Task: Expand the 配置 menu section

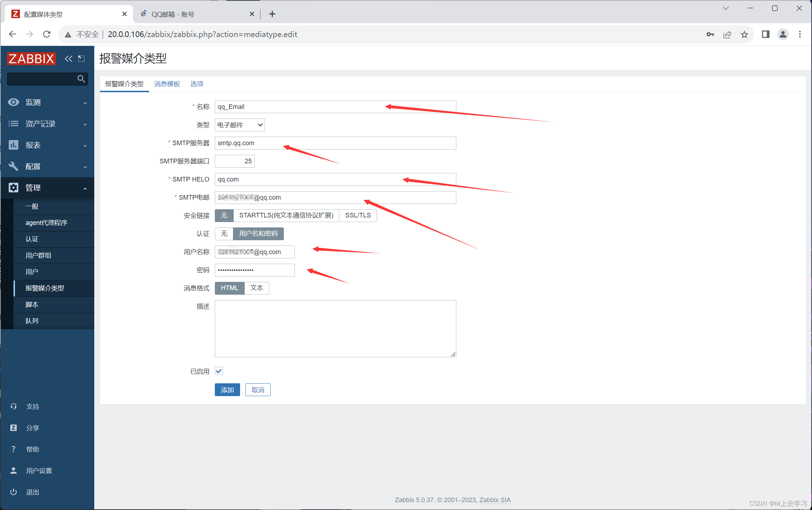Action: 85,167
